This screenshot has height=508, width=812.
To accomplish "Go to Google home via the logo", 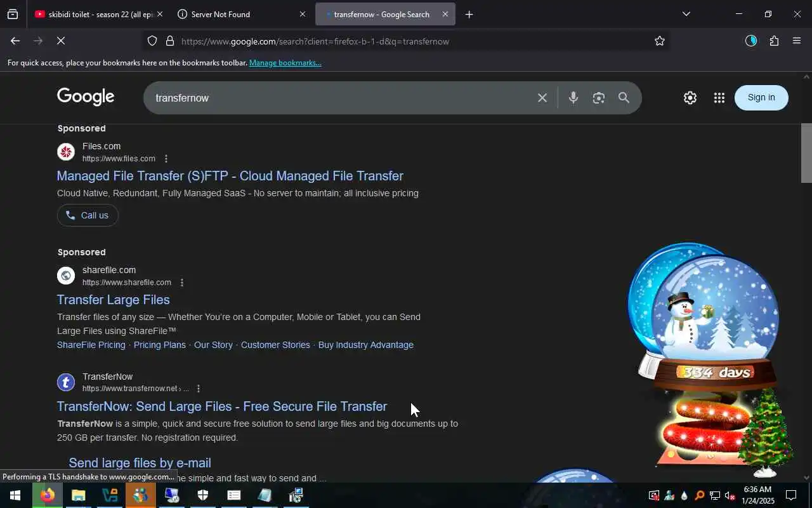I will 86,97.
